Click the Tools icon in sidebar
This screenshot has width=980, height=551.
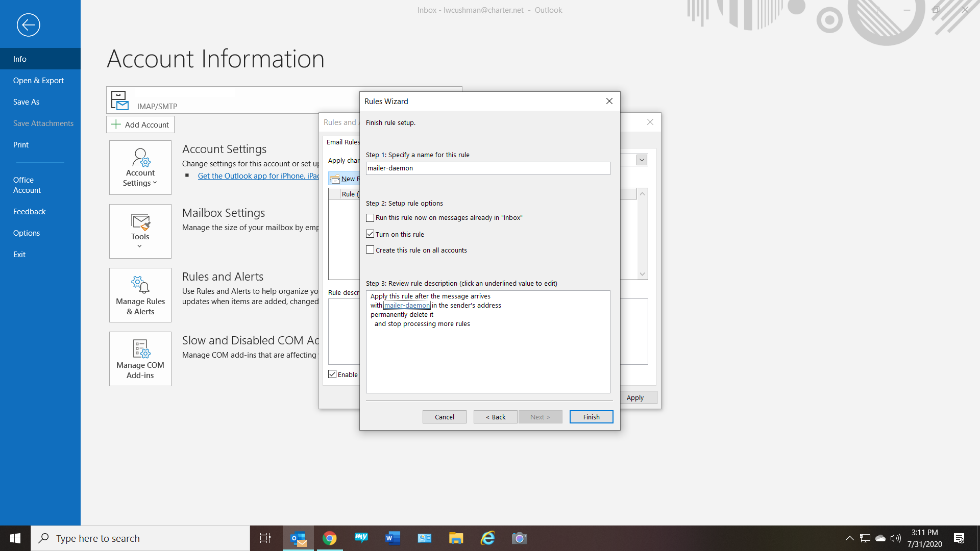tap(139, 231)
